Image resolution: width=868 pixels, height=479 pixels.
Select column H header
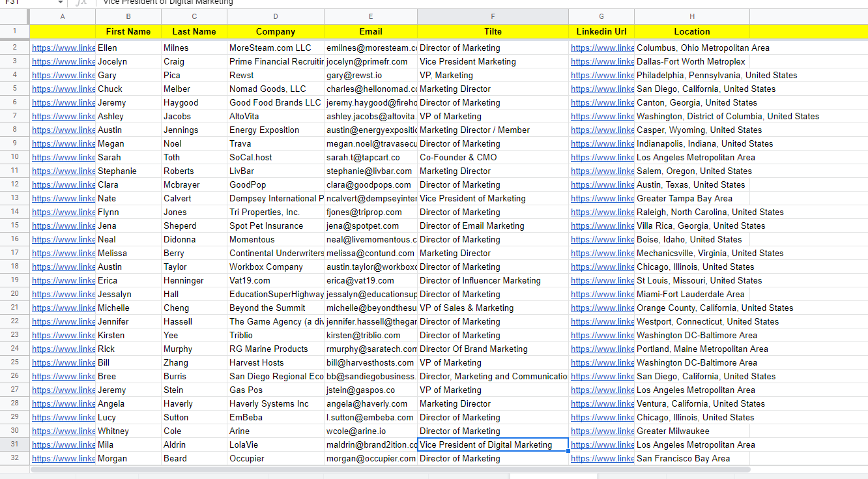(x=692, y=16)
